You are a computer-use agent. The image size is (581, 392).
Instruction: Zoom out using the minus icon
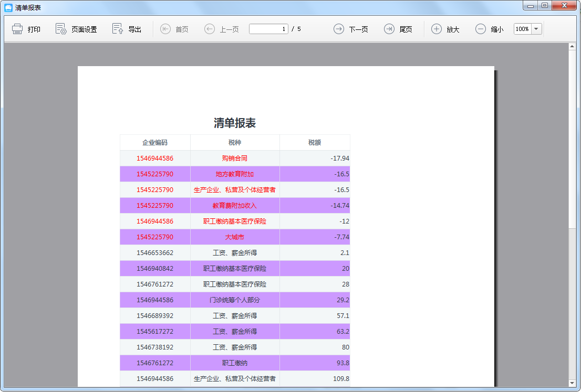point(481,29)
